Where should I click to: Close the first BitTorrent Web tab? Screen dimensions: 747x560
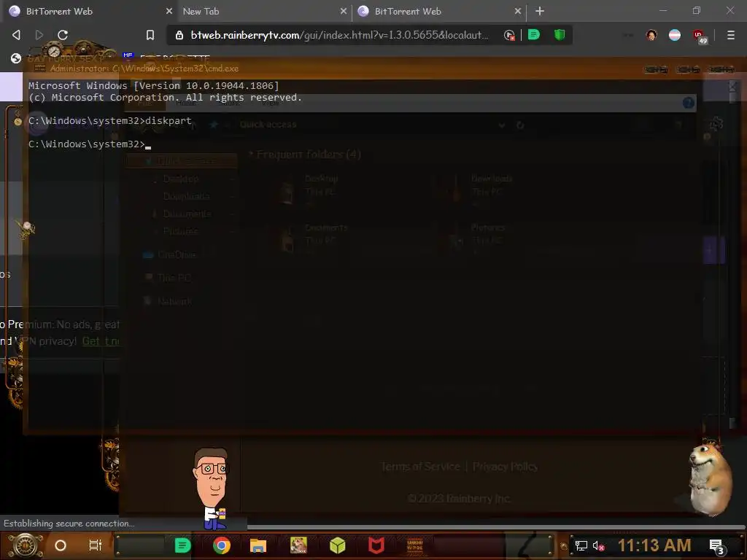169,11
